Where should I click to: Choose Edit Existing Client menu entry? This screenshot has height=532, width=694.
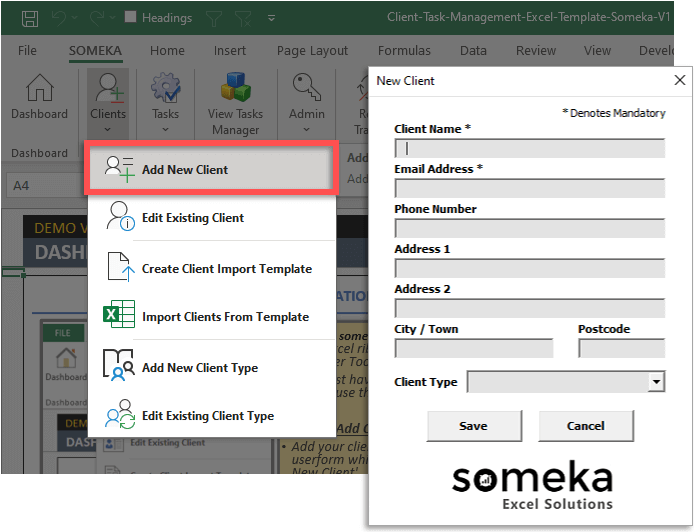211,218
